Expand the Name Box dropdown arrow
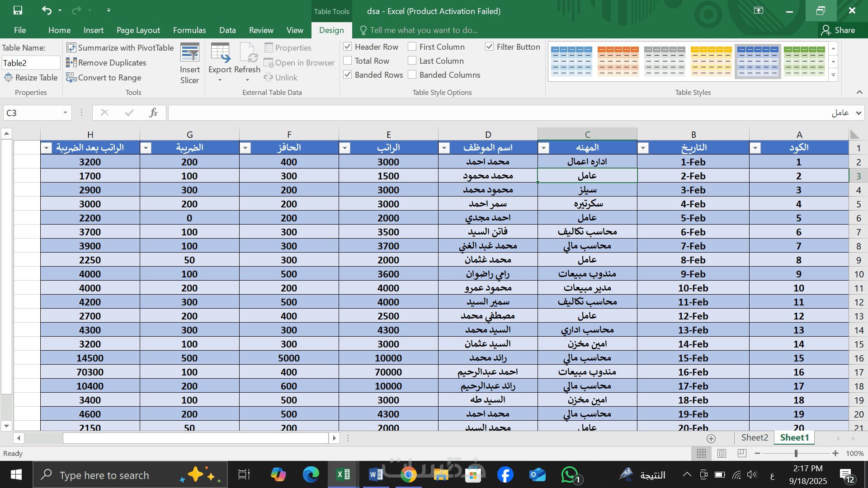868x488 pixels. pos(65,113)
